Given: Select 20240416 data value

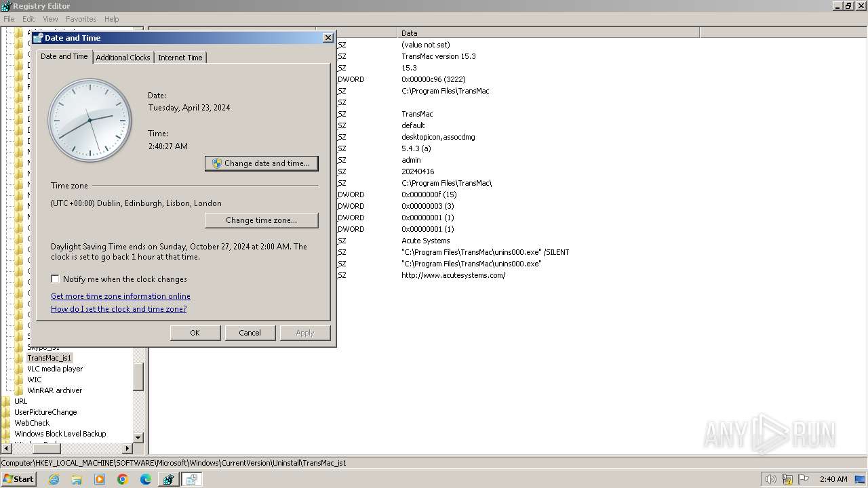Looking at the screenshot, I should tap(418, 171).
